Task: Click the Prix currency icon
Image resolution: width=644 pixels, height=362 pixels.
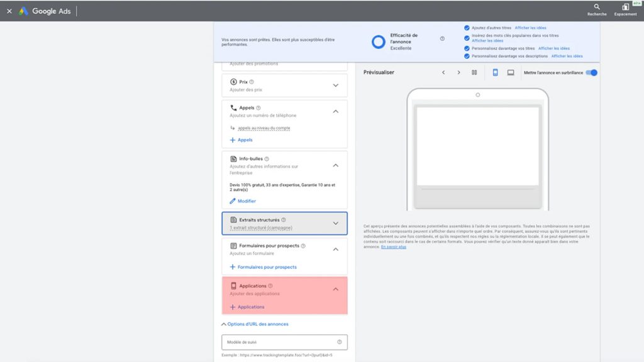Action: coord(233,82)
